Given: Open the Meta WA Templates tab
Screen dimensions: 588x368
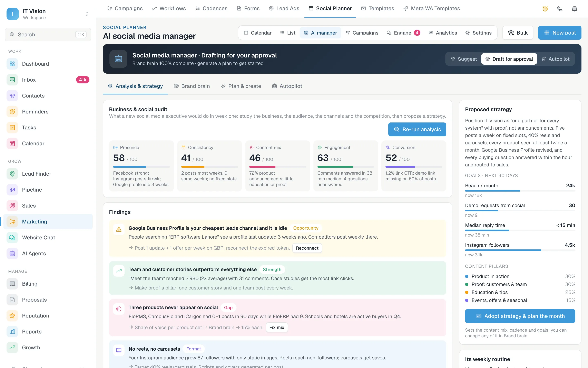Looking at the screenshot, I should tap(432, 9).
